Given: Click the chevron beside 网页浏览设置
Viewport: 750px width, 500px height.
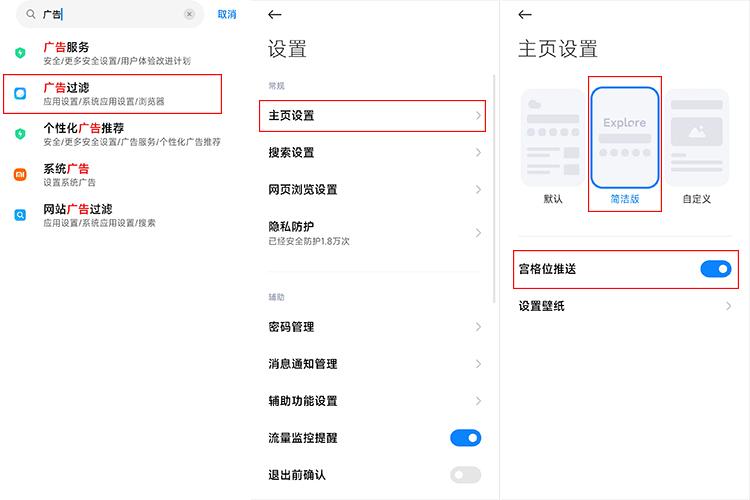Looking at the screenshot, I should tap(478, 189).
